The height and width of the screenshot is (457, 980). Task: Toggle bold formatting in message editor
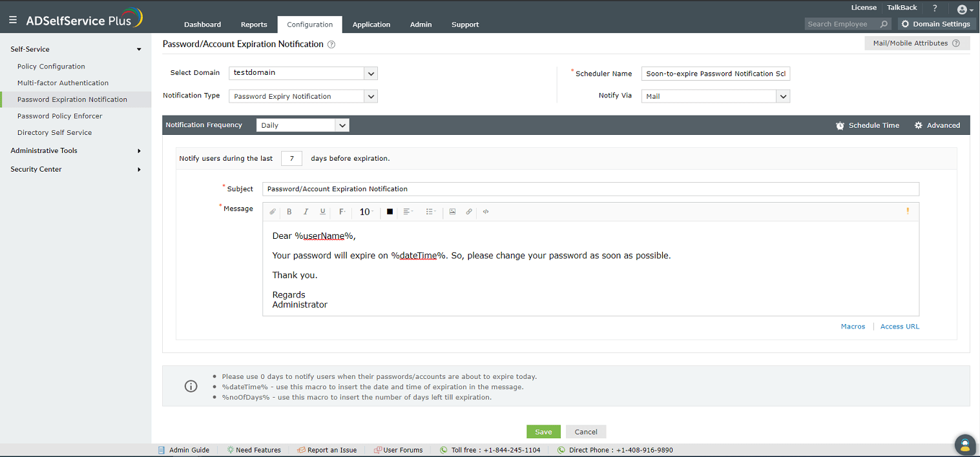[x=289, y=212]
